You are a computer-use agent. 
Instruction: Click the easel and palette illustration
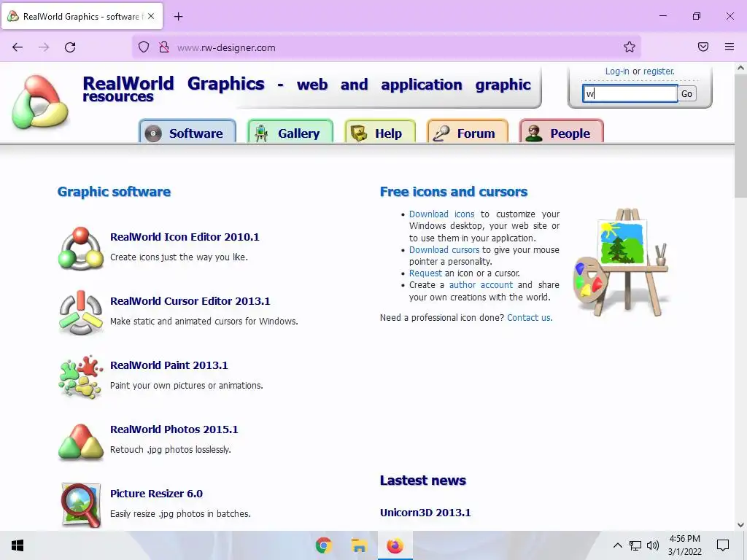coord(620,262)
